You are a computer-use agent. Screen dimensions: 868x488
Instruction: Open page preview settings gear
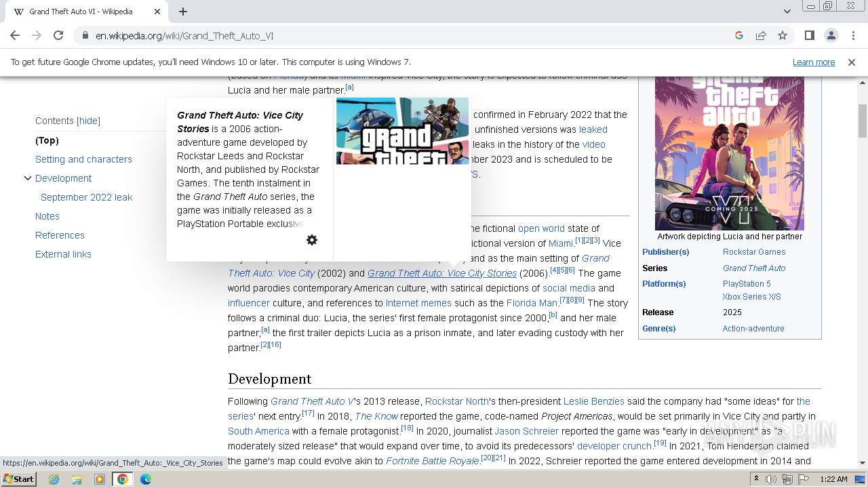(x=312, y=240)
